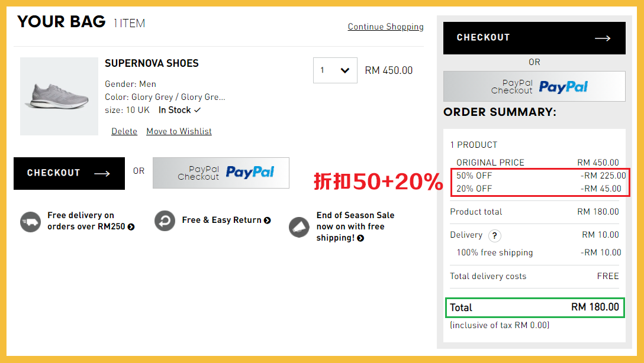
Task: Delete Supernova Shoes from bag
Action: tap(124, 131)
